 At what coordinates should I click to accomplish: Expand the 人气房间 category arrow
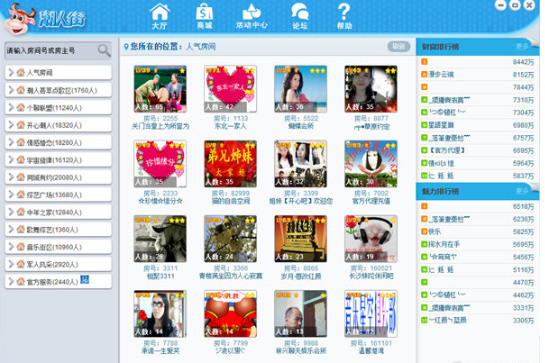click(11, 73)
